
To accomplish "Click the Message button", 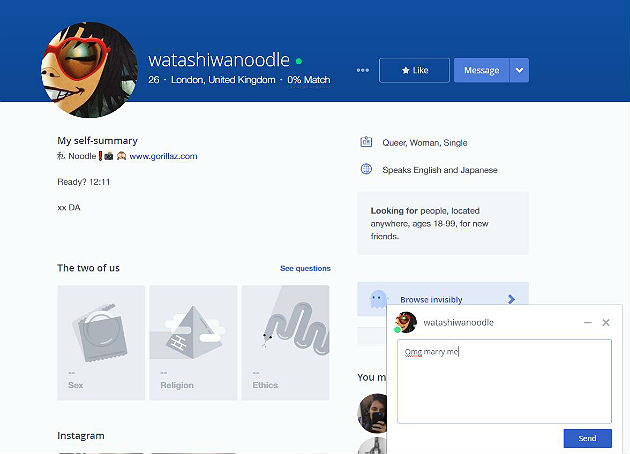I will [x=481, y=70].
